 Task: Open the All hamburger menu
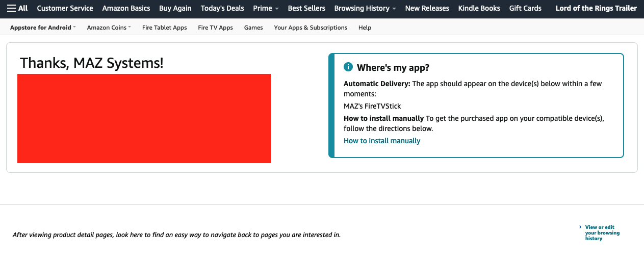pyautogui.click(x=17, y=8)
